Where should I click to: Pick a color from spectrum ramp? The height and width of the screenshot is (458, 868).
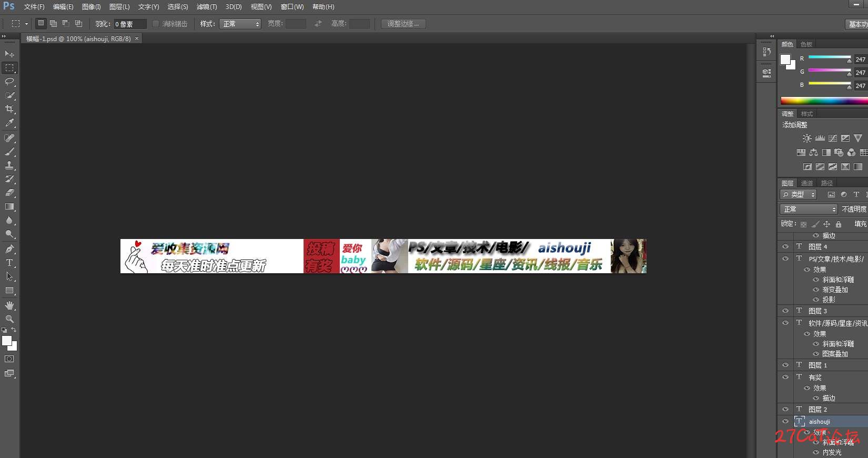click(824, 101)
